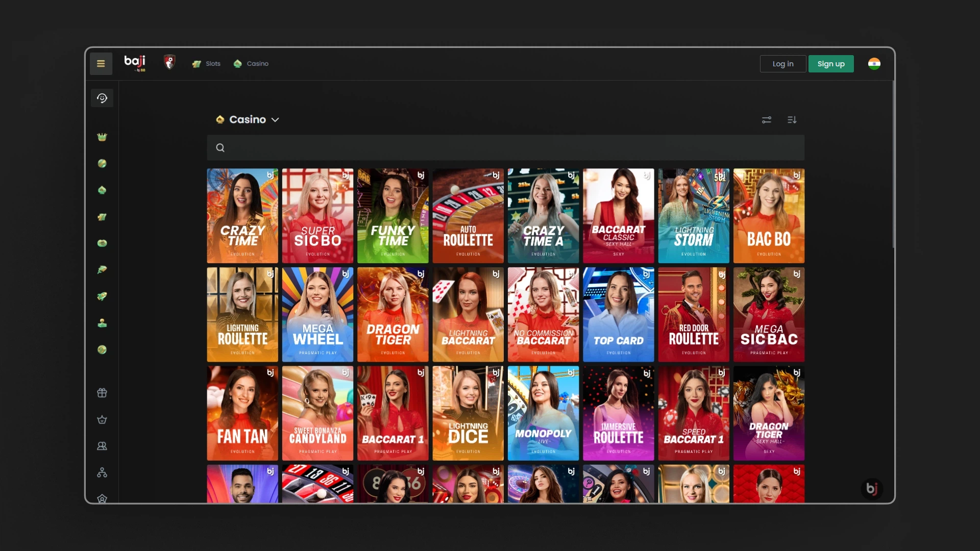Open the hamburger menu
Screen dimensions: 980x551
point(101,64)
